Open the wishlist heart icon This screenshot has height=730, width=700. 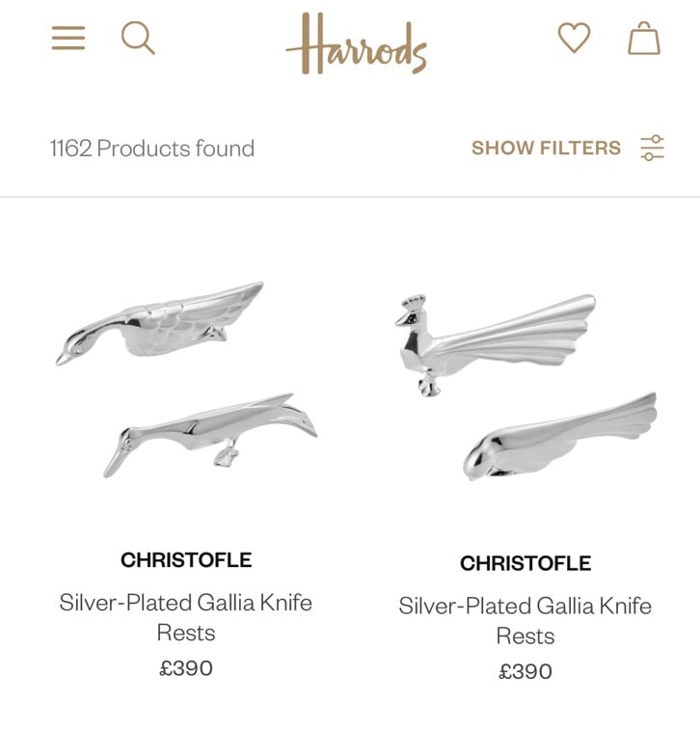(x=575, y=38)
